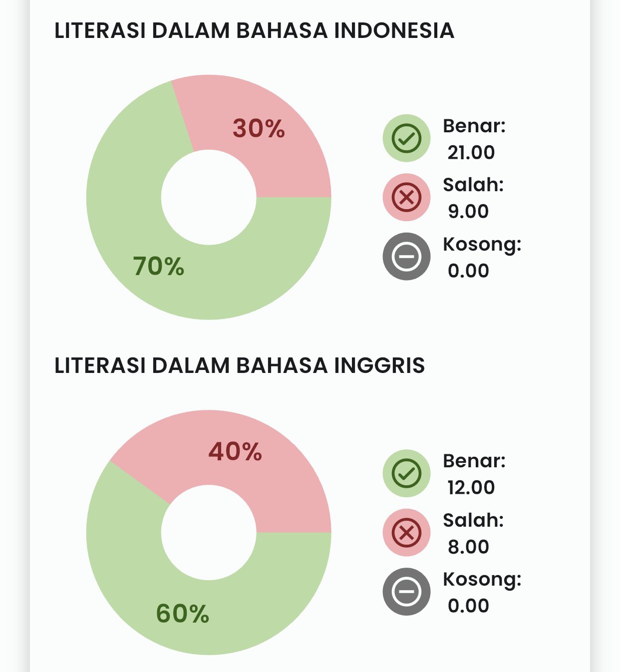Click the white center of the Inggris donut chart
The image size is (620, 672).
pyautogui.click(x=209, y=533)
